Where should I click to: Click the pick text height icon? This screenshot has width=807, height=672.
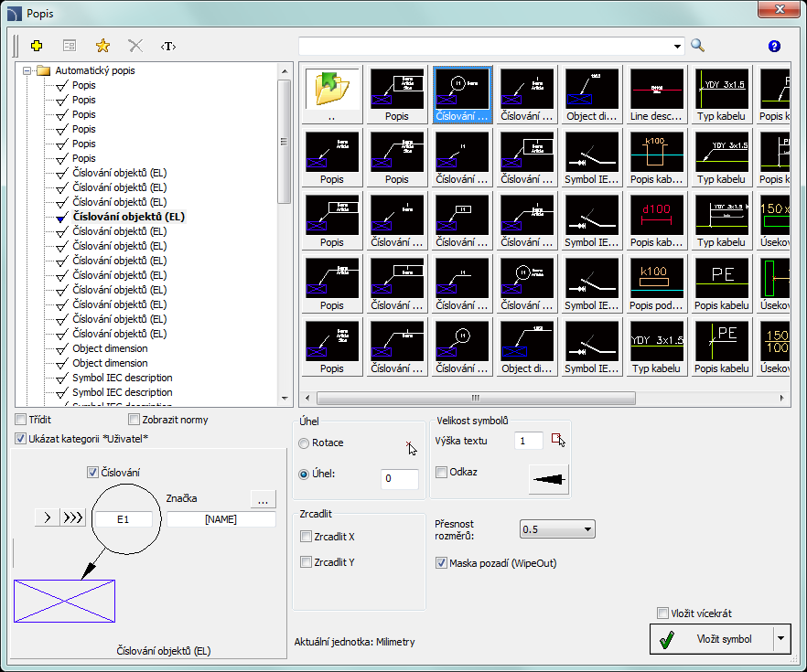click(558, 440)
